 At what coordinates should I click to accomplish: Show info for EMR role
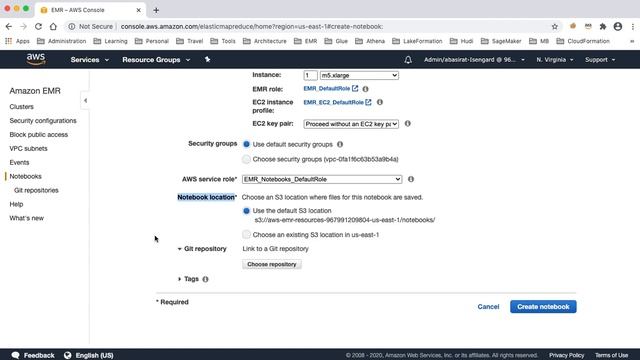click(365, 89)
